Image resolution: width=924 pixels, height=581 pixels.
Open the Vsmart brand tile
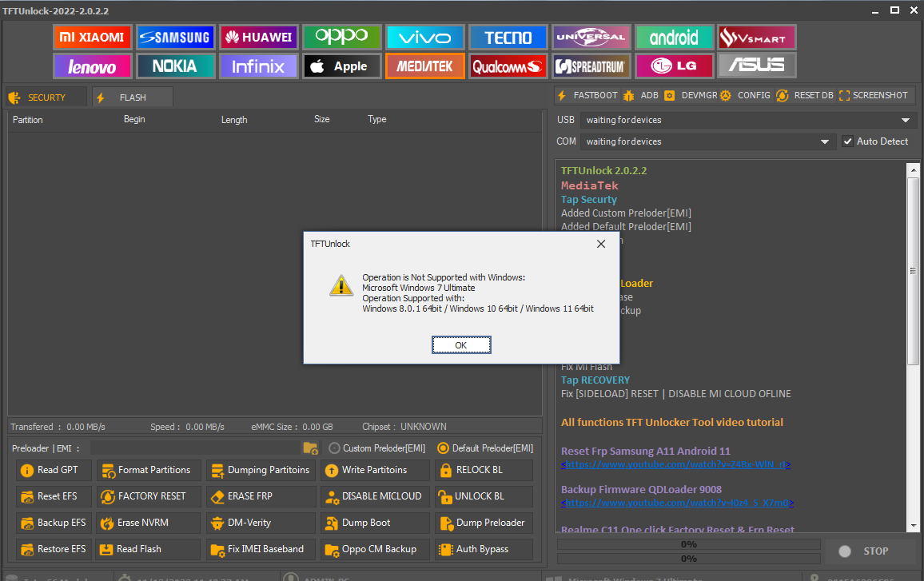757,37
